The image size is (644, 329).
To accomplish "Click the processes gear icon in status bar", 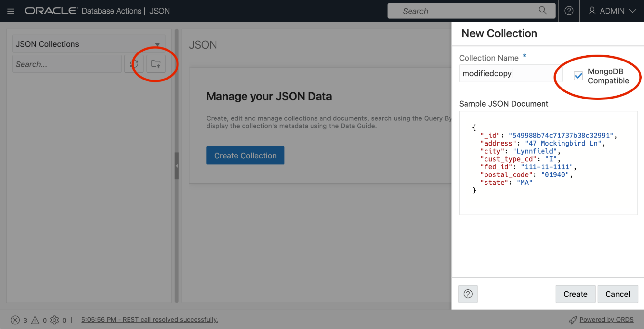I will click(55, 320).
